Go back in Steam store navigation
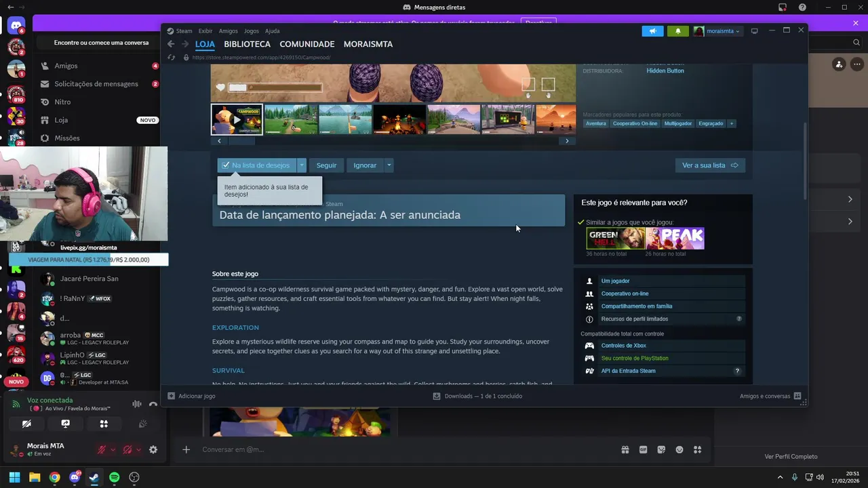The width and height of the screenshot is (868, 488). (171, 44)
